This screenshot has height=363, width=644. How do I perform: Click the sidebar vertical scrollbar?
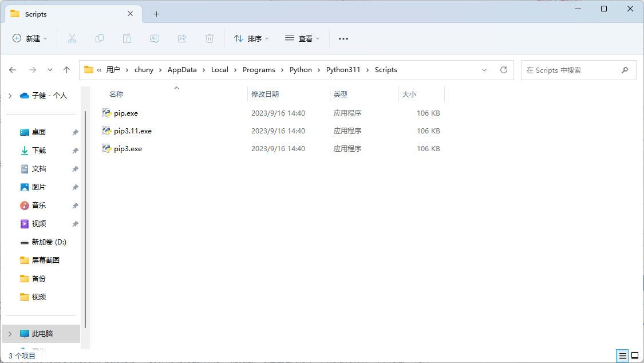coord(85,219)
